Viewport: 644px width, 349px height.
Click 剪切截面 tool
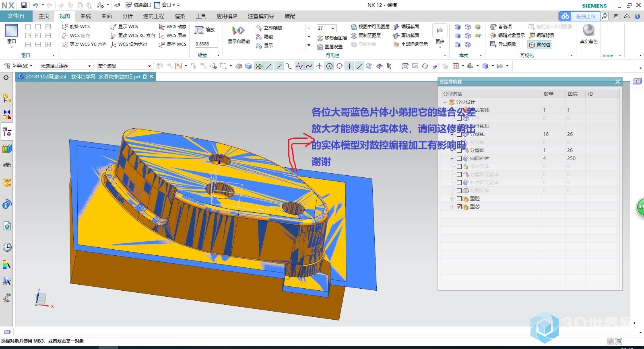pos(406,35)
